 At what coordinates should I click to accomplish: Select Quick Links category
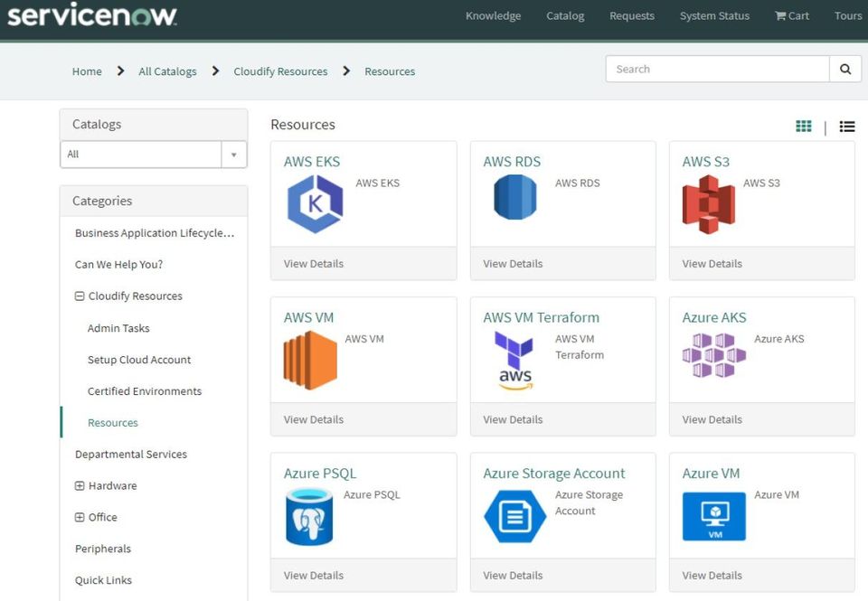tap(103, 581)
